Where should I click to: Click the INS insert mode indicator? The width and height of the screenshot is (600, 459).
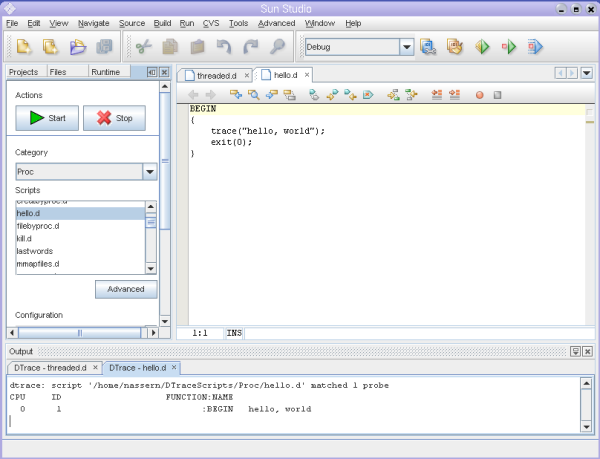[x=234, y=333]
